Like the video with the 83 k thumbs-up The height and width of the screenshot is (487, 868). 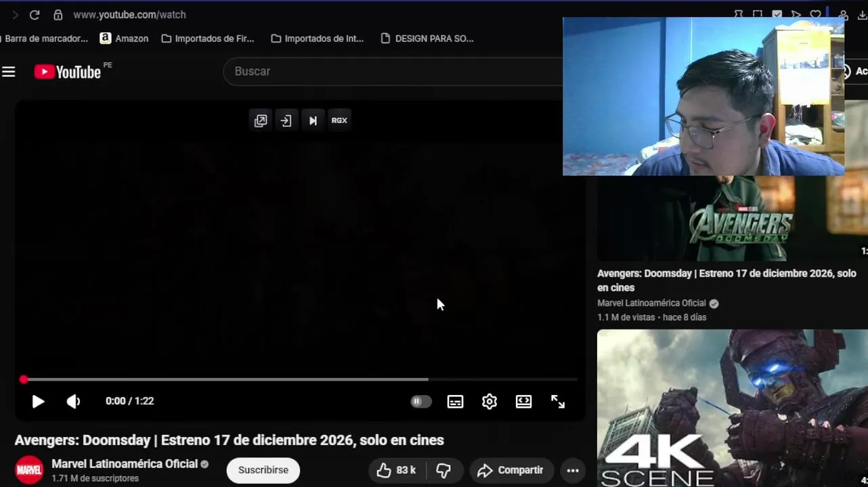point(396,470)
